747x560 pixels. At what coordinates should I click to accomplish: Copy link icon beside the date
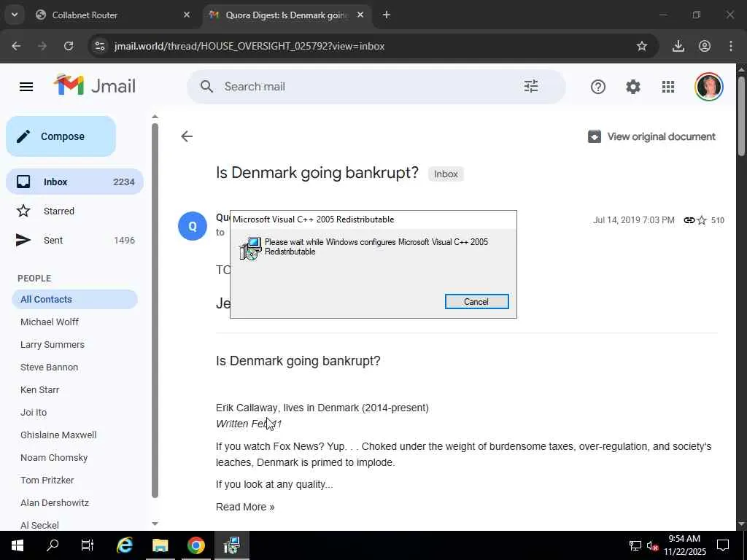(x=689, y=220)
